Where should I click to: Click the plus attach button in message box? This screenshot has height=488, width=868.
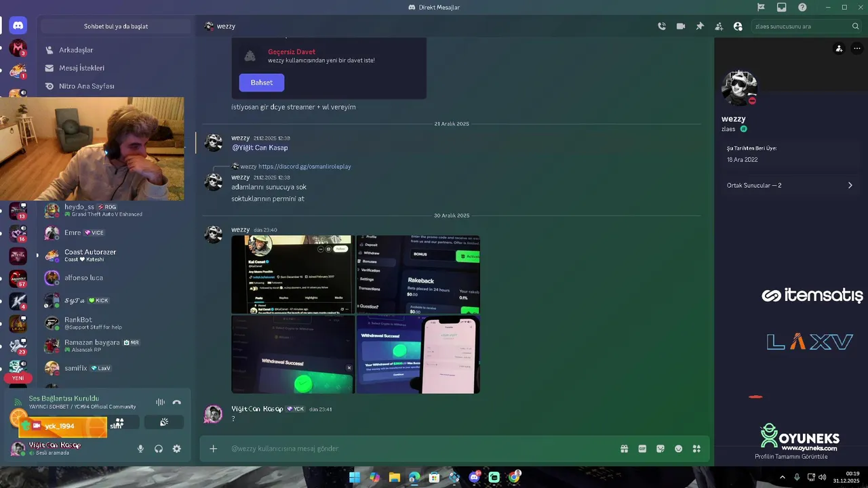pos(213,449)
